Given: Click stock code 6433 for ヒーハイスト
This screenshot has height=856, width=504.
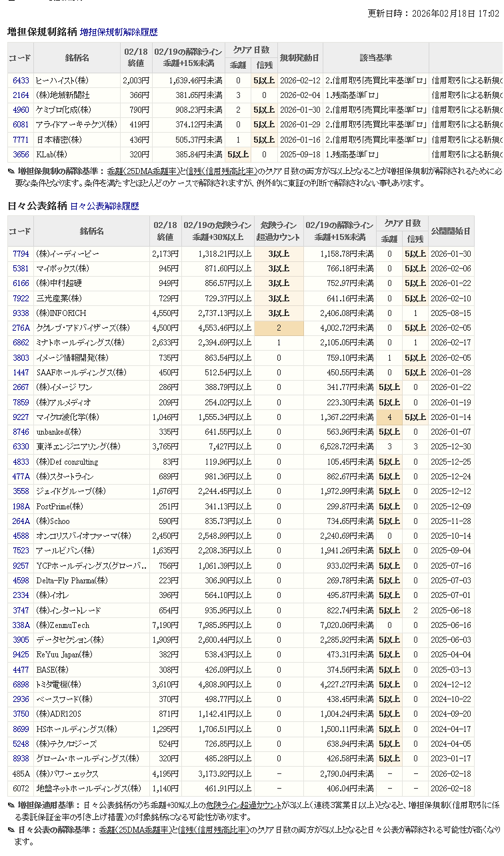Looking at the screenshot, I should point(21,81).
